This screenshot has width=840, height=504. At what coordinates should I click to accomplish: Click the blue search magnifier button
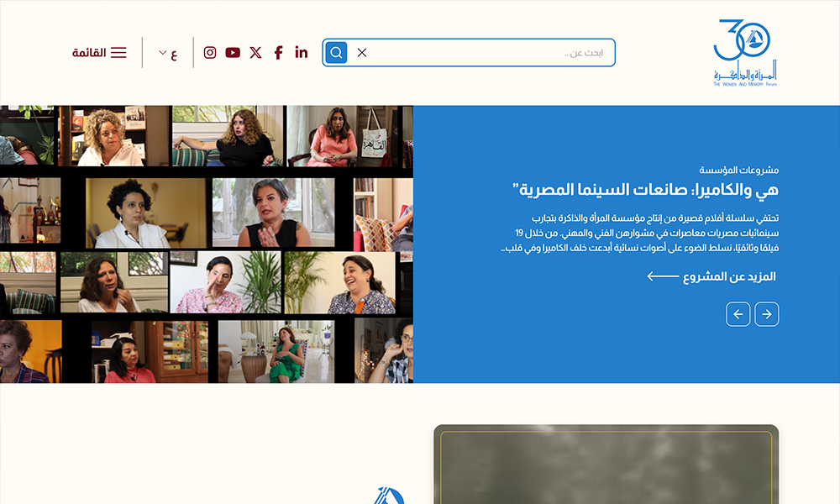click(337, 52)
